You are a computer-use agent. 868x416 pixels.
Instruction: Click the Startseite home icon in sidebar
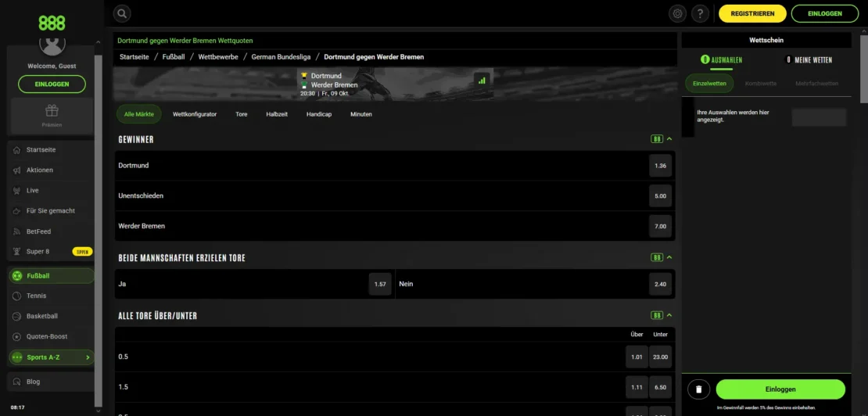(16, 150)
